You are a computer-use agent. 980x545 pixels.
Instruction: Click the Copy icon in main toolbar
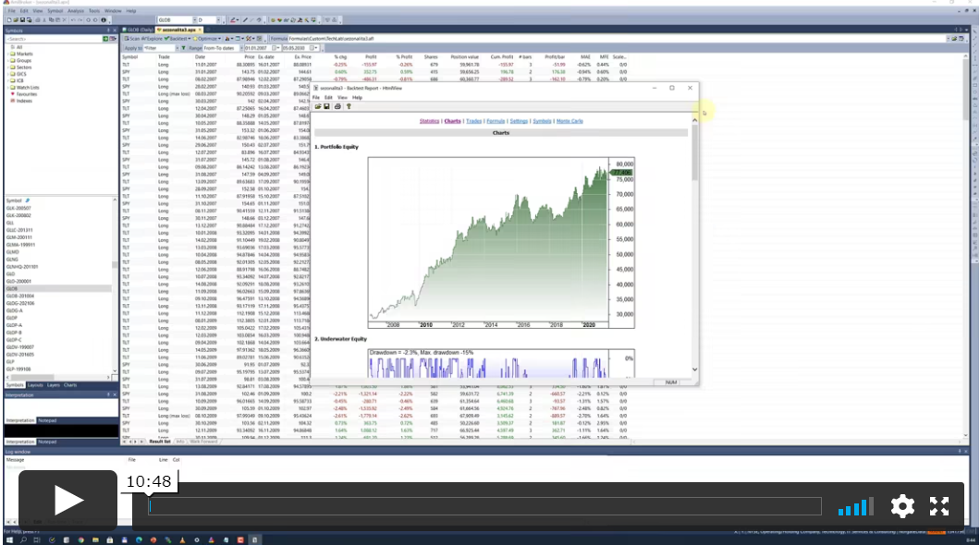[51, 20]
